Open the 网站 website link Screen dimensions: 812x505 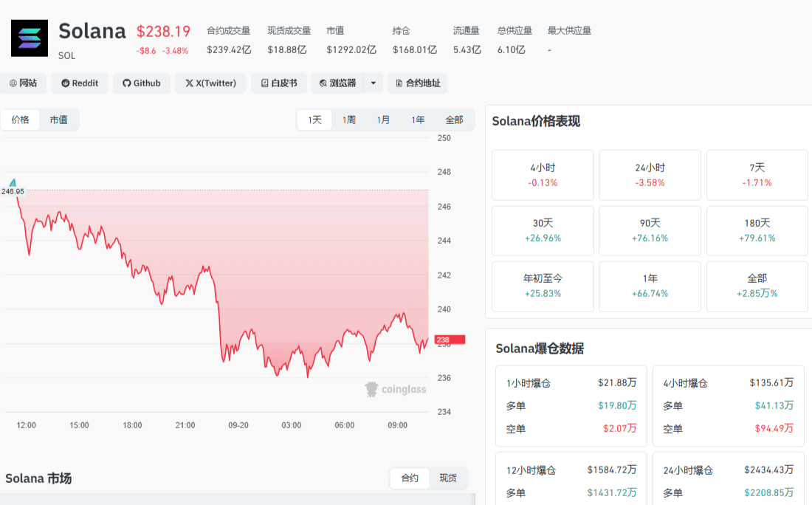[23, 83]
